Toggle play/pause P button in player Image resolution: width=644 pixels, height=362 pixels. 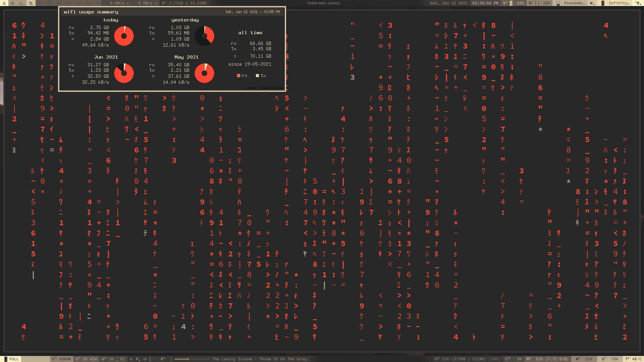click(138, 359)
